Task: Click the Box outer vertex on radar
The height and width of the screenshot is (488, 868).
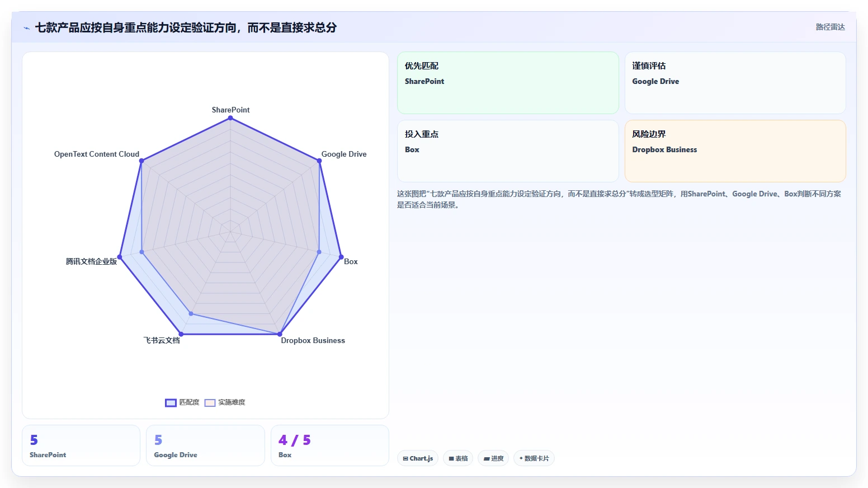Action: click(x=341, y=257)
